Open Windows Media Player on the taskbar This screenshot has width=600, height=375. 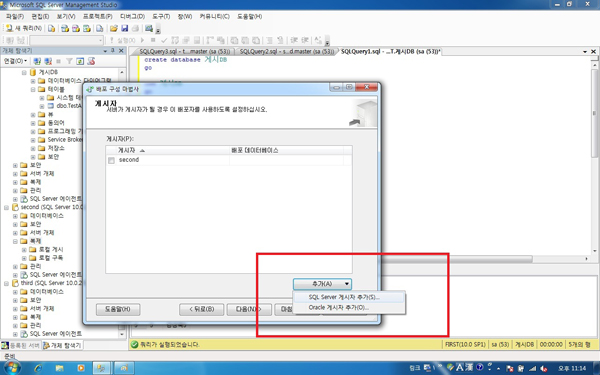81,368
